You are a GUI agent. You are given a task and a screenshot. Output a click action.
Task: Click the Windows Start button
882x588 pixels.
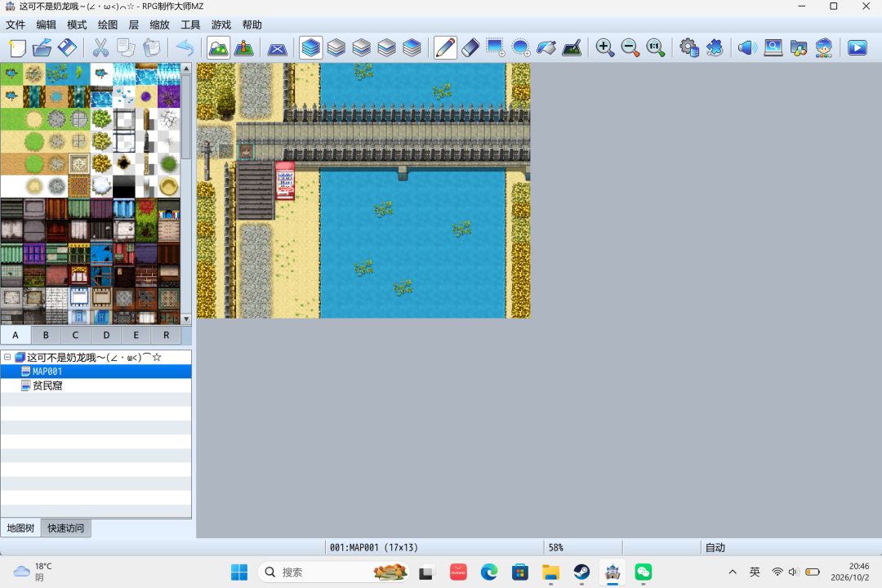click(x=239, y=572)
